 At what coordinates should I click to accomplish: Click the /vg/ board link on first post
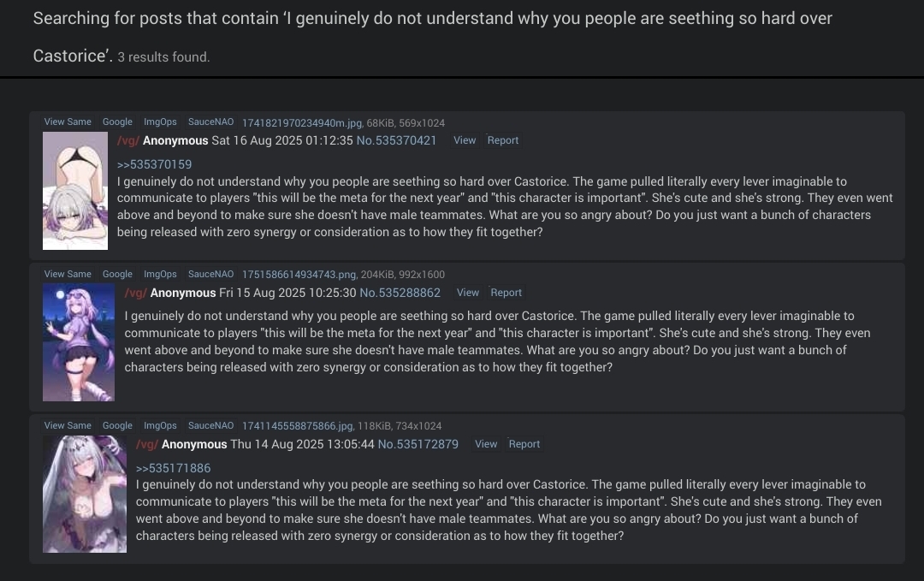127,140
